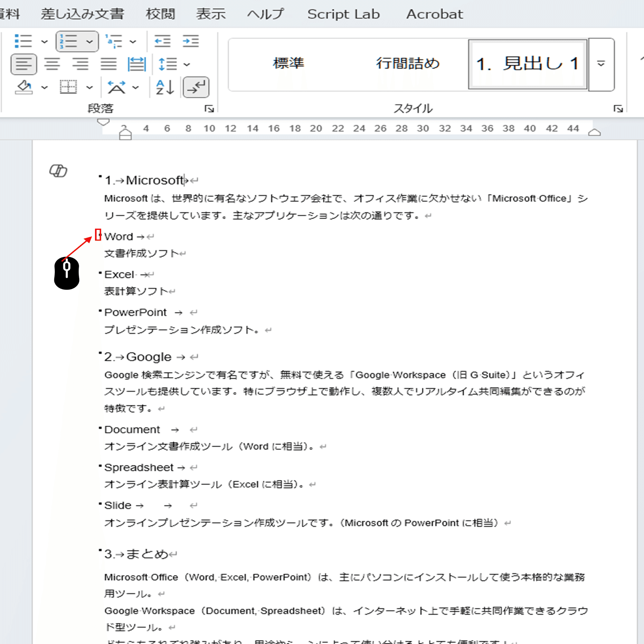Click the borders icon
This screenshot has width=644, height=644.
[68, 87]
